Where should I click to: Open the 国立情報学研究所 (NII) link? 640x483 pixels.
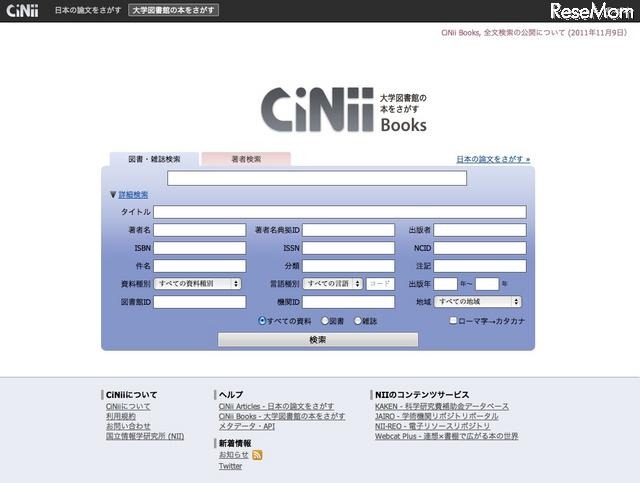click(x=145, y=436)
